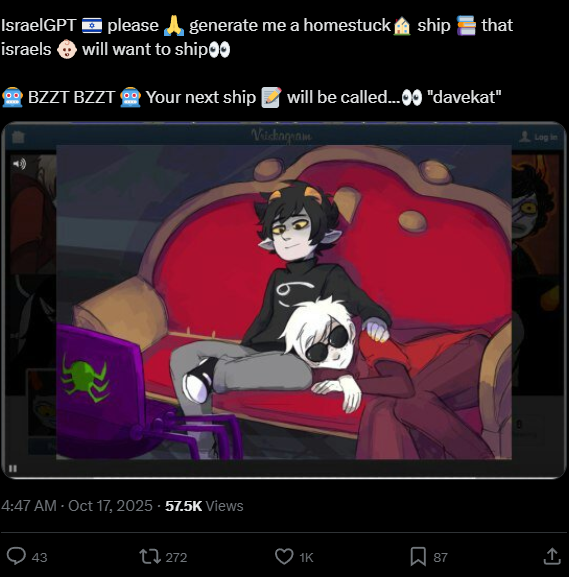Bookmark this tweet using the bookmark icon

pyautogui.click(x=418, y=556)
